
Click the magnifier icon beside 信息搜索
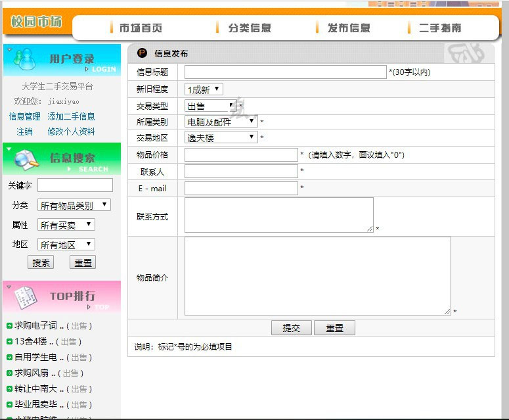(26, 159)
